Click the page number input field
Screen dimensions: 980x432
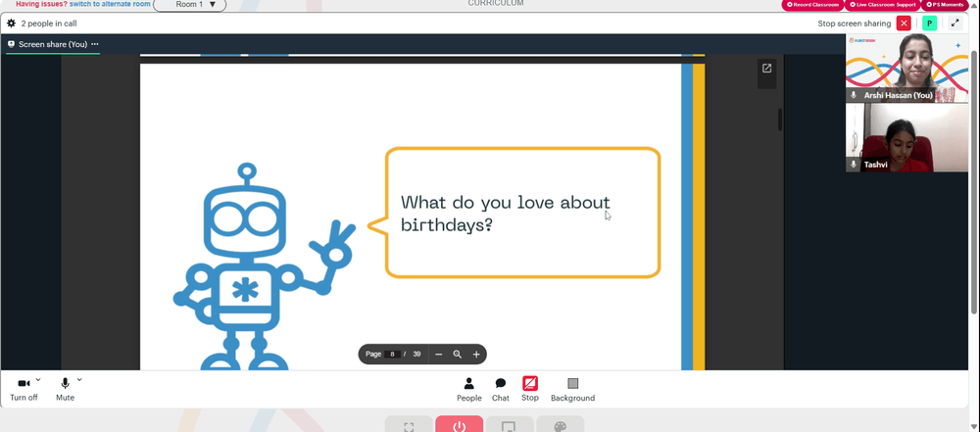point(393,354)
